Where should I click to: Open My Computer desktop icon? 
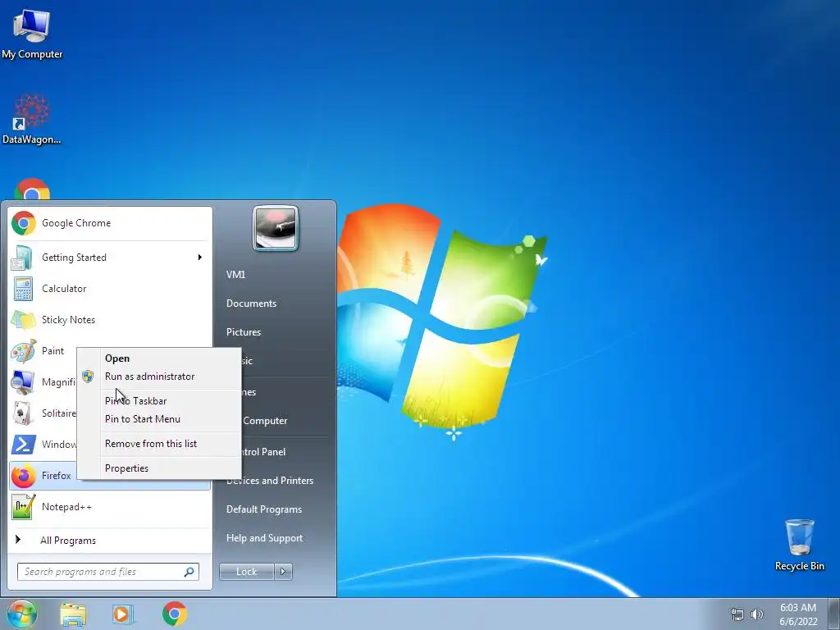coord(32,34)
